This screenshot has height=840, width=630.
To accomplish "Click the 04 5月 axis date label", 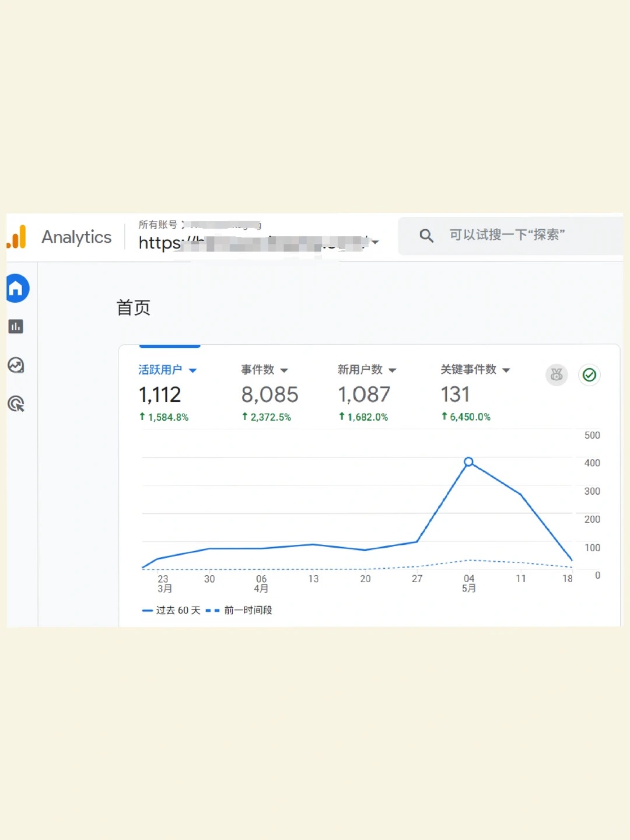I will pyautogui.click(x=469, y=583).
